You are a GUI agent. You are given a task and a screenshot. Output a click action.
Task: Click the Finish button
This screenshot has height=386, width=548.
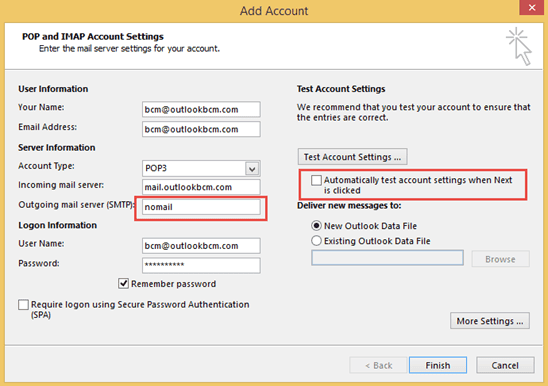(x=438, y=365)
